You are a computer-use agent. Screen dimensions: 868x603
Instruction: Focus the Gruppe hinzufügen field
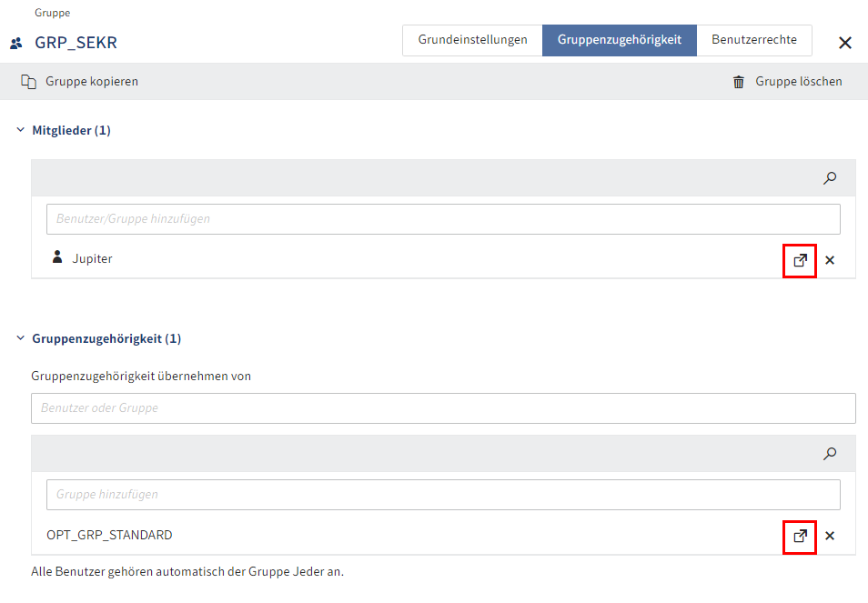tap(443, 495)
